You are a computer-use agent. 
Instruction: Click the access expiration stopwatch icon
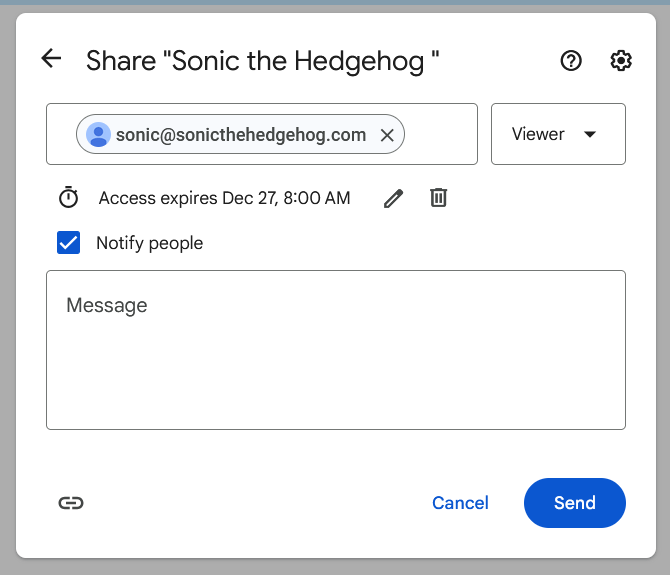(x=68, y=198)
